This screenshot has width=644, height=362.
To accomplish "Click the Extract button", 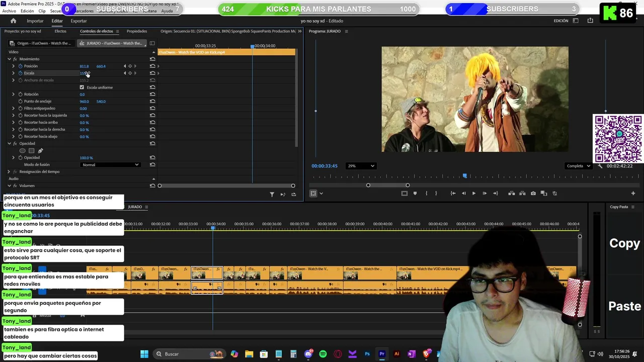I will point(522,193).
